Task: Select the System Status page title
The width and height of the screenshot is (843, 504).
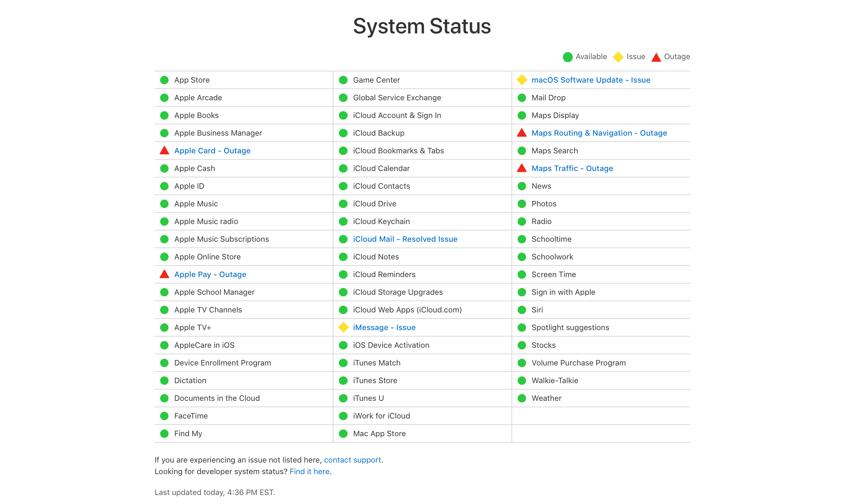Action: (x=421, y=26)
